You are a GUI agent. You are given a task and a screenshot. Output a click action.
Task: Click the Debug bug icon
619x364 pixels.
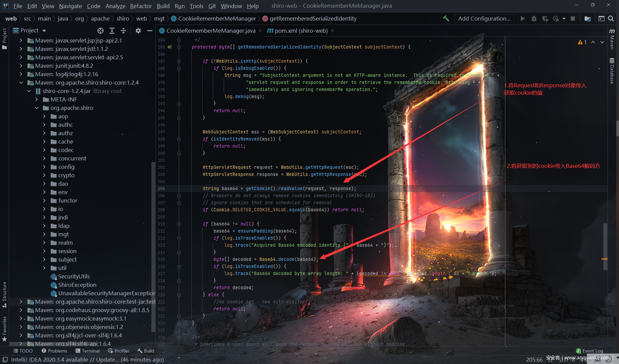coord(534,19)
